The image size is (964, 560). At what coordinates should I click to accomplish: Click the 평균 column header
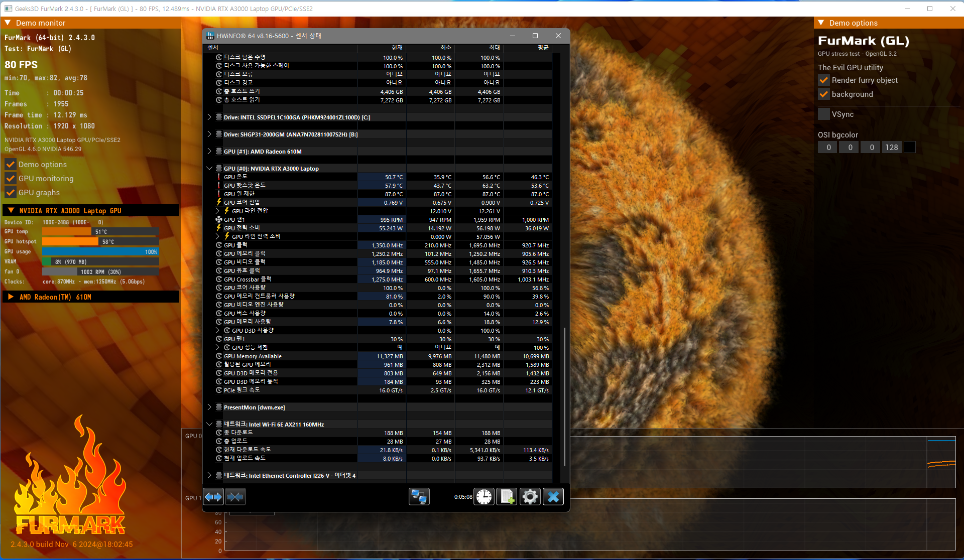click(528, 48)
